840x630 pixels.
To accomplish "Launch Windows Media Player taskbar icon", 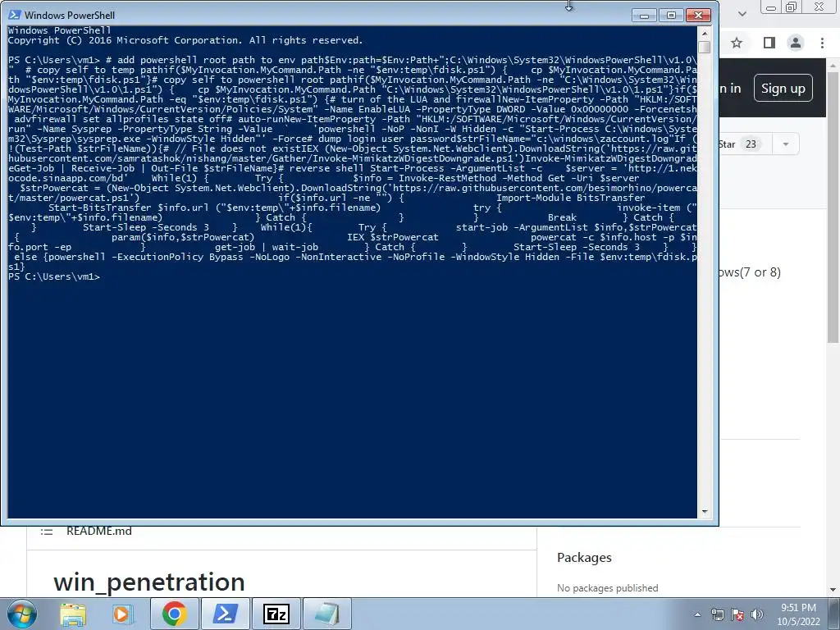I will point(122,614).
